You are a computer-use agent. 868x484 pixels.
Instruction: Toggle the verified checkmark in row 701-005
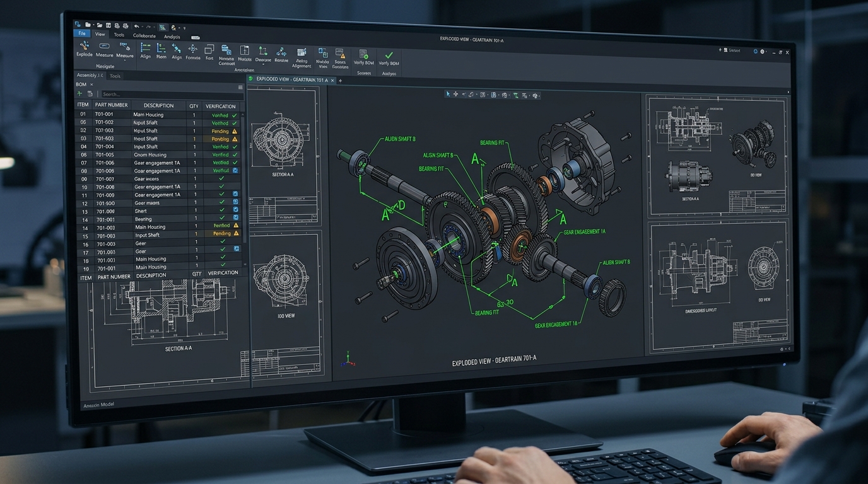235,155
